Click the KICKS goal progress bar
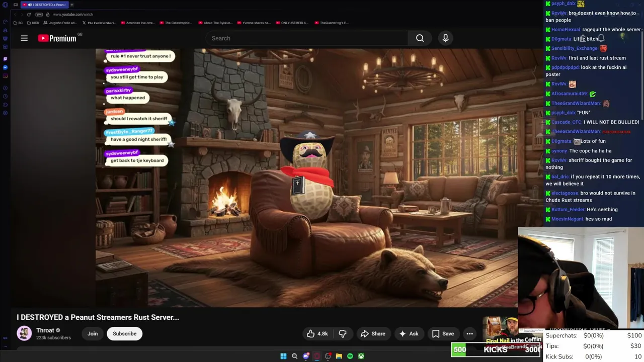Image resolution: width=644 pixels, height=362 pixels. (x=496, y=349)
